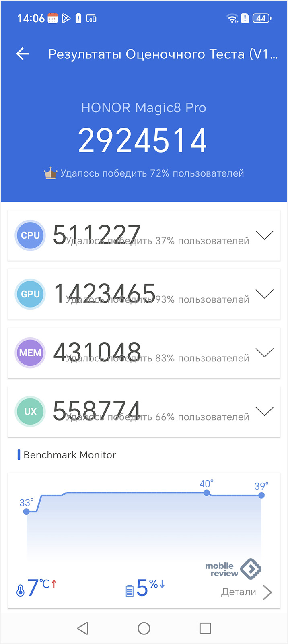Tap the crown ranking icon
The width and height of the screenshot is (288, 644).
click(x=50, y=173)
